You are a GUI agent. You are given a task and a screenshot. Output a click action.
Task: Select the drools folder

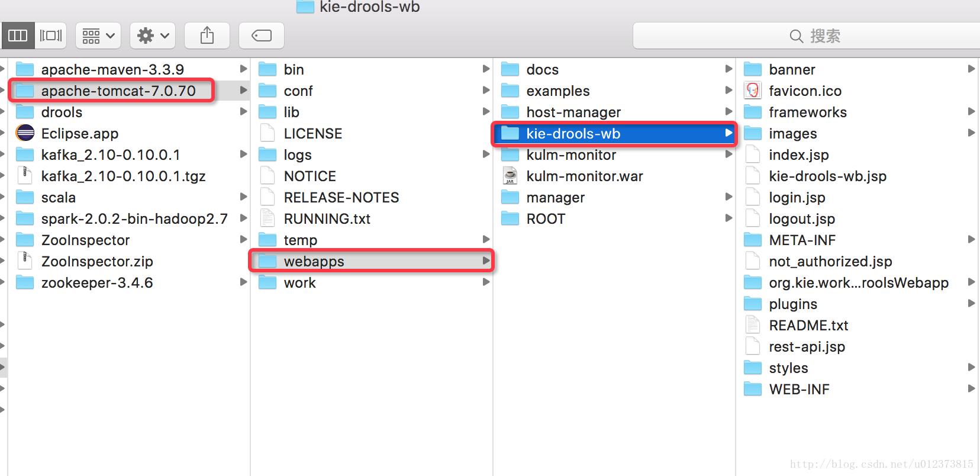click(129, 112)
